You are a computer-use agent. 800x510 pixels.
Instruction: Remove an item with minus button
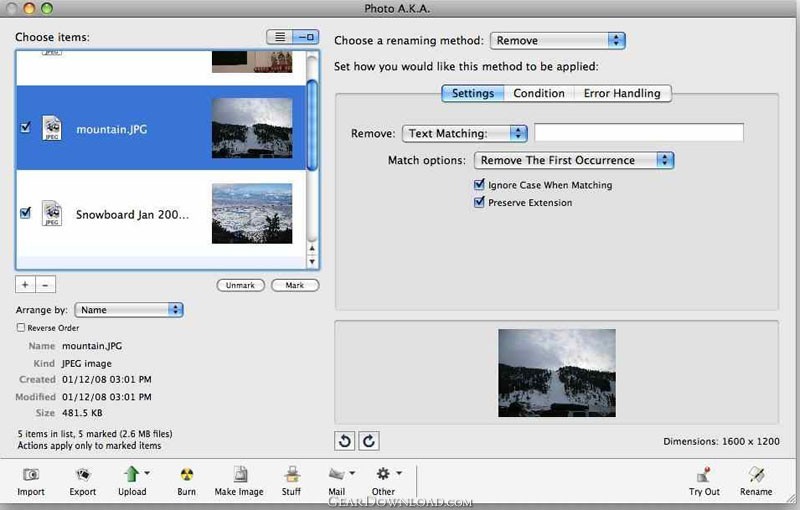coord(45,285)
